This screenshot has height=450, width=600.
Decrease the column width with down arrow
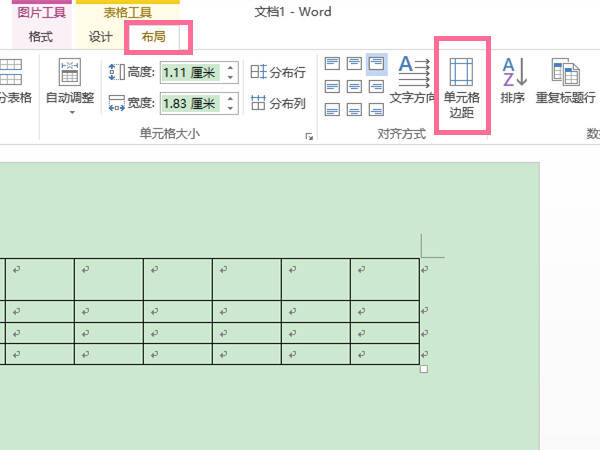230,108
